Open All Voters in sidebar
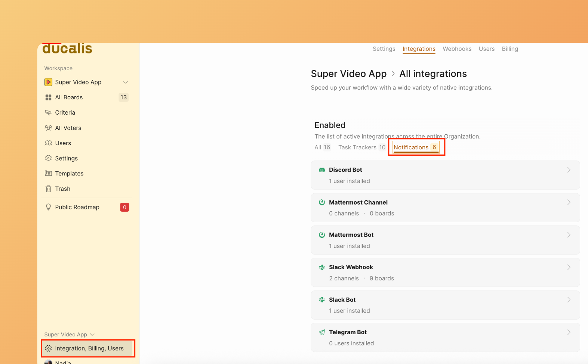Screen dimensions: 588x364 pos(68,128)
